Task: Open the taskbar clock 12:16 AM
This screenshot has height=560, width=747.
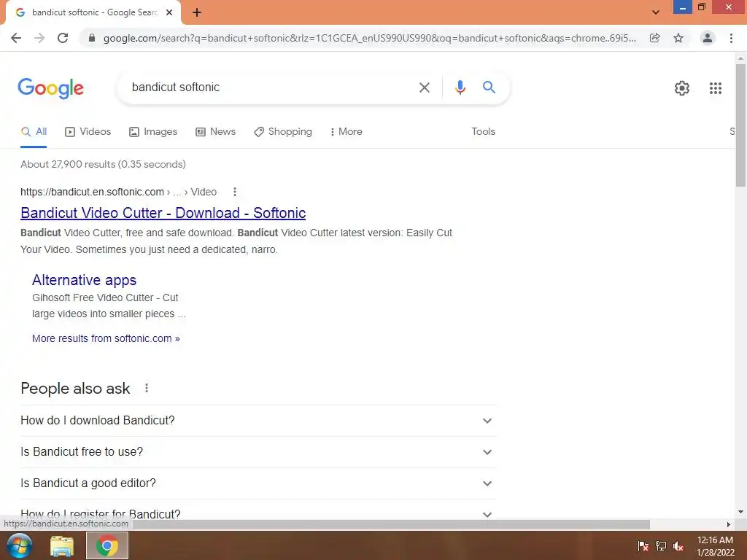Action: (715, 546)
